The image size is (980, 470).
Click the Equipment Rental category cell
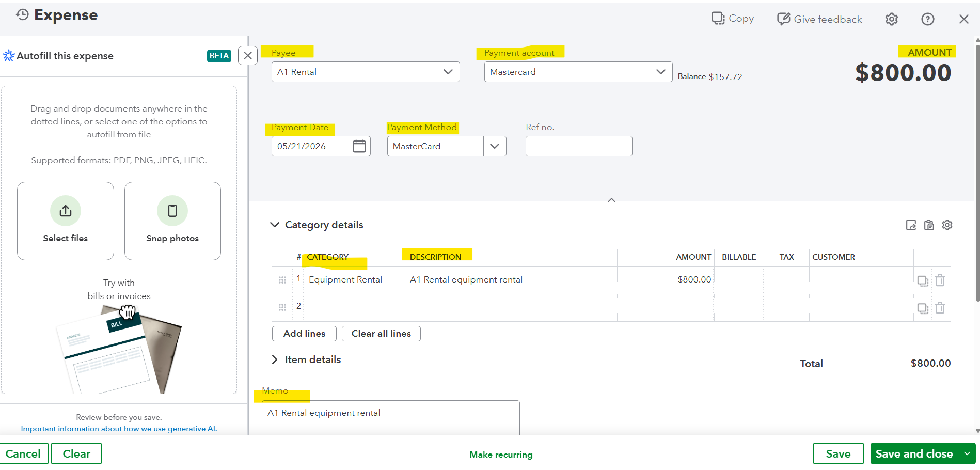click(x=355, y=280)
